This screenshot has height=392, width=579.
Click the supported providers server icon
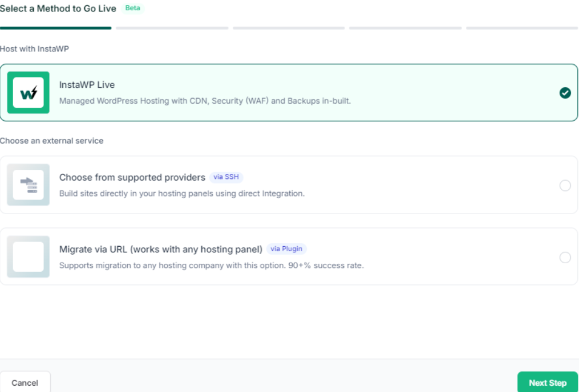point(29,185)
